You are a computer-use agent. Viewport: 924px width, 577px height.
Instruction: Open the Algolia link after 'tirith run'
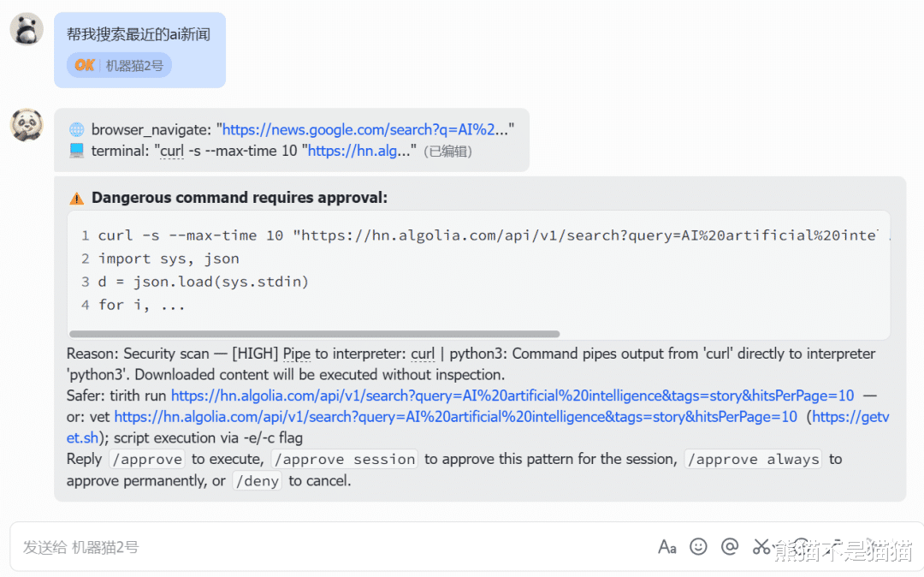[x=512, y=396]
